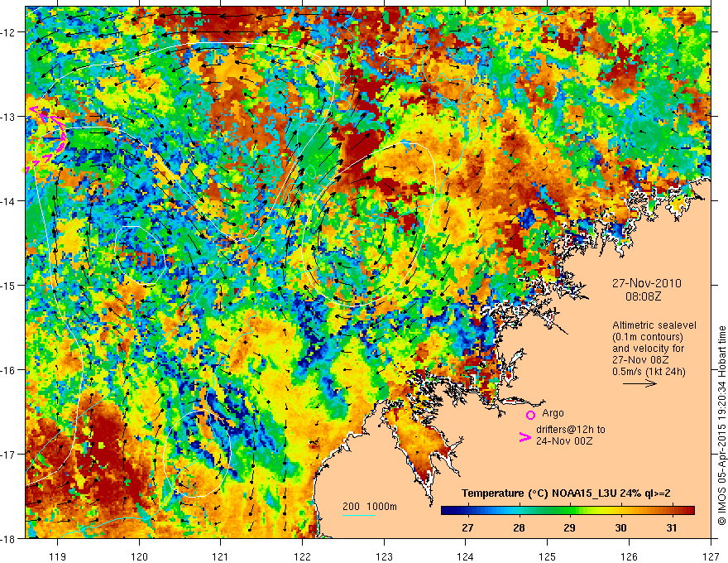Click longitude axis label 127
Image resolution: width=728 pixels, height=563 pixels.
(x=711, y=556)
